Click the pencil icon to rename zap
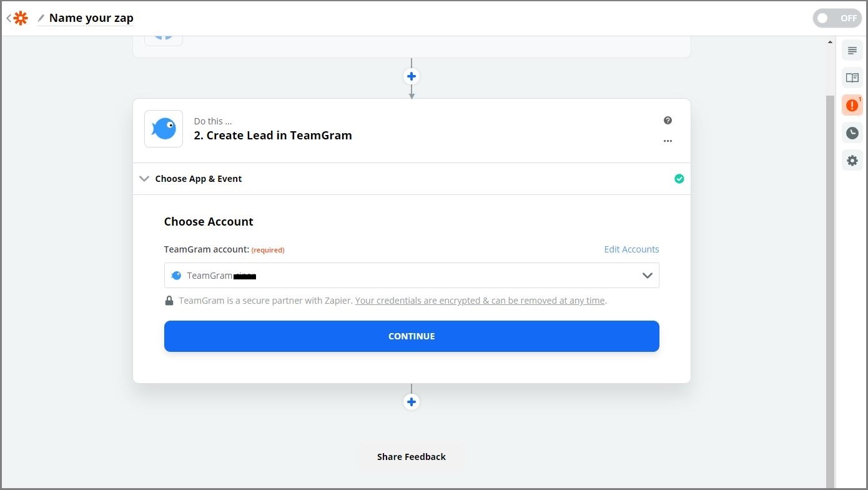This screenshot has width=868, height=490. pos(41,18)
